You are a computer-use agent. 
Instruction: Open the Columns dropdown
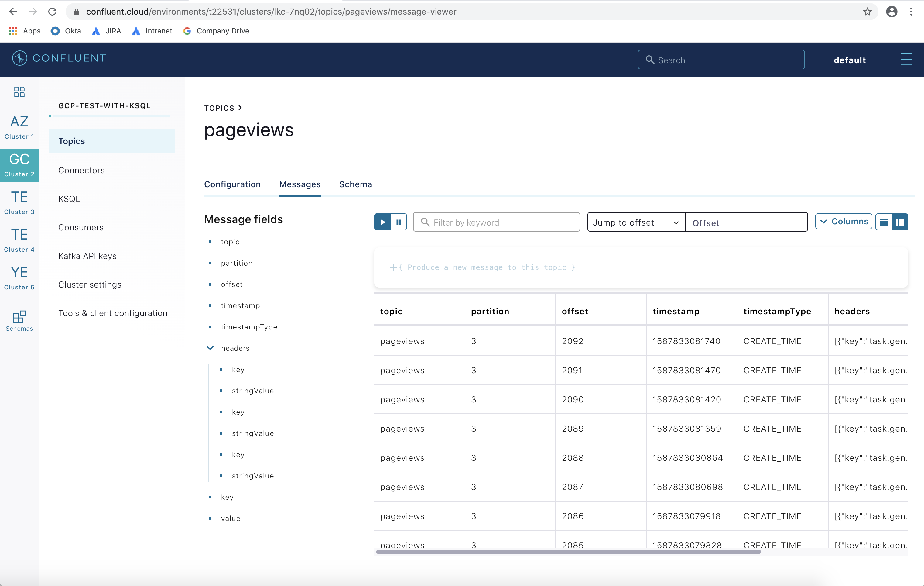point(844,222)
